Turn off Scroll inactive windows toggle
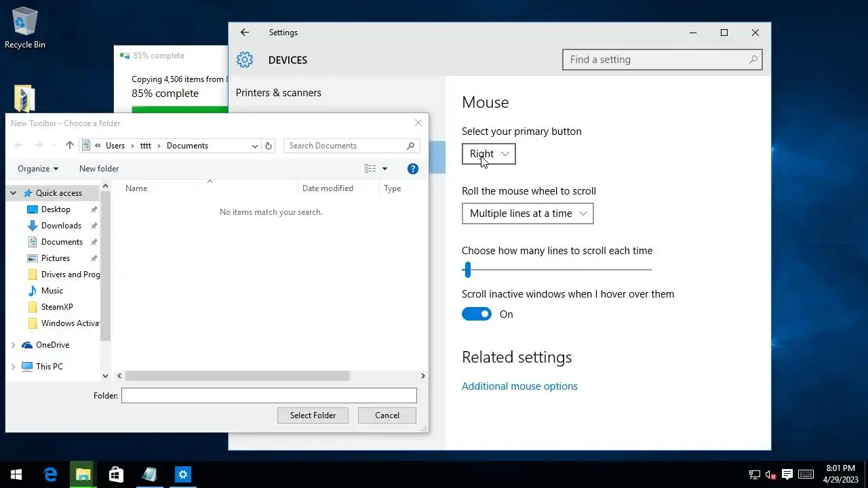Image resolution: width=868 pixels, height=488 pixels. tap(477, 314)
